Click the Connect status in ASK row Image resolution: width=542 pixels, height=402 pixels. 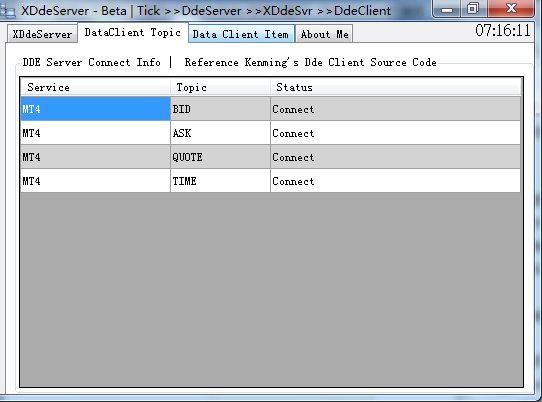point(395,133)
